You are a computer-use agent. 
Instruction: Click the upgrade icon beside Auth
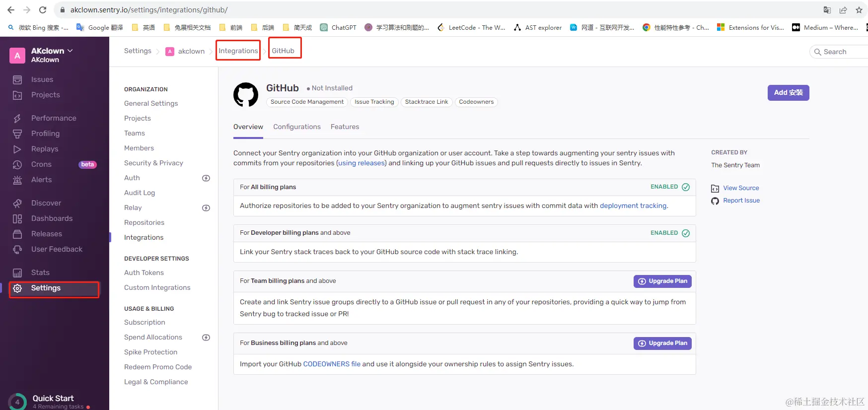pyautogui.click(x=206, y=178)
